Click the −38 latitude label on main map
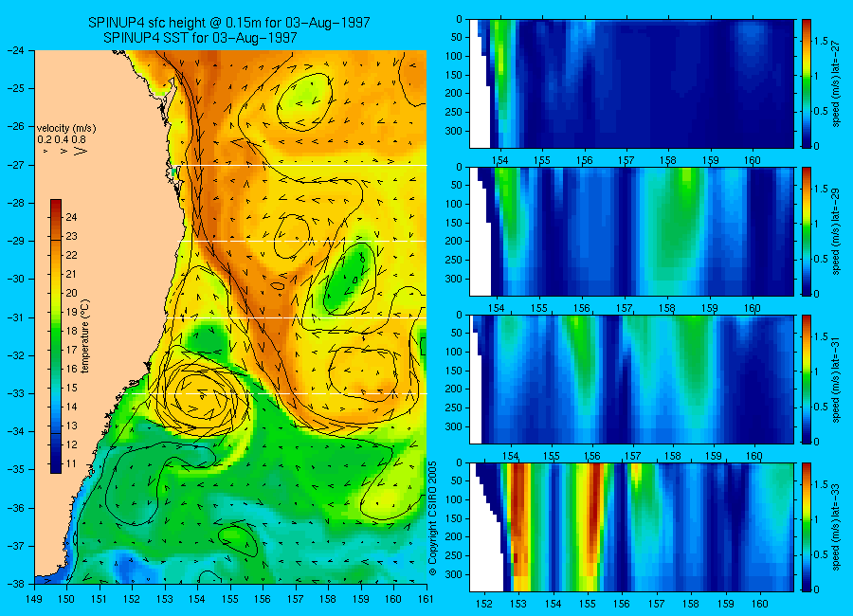 point(15,584)
